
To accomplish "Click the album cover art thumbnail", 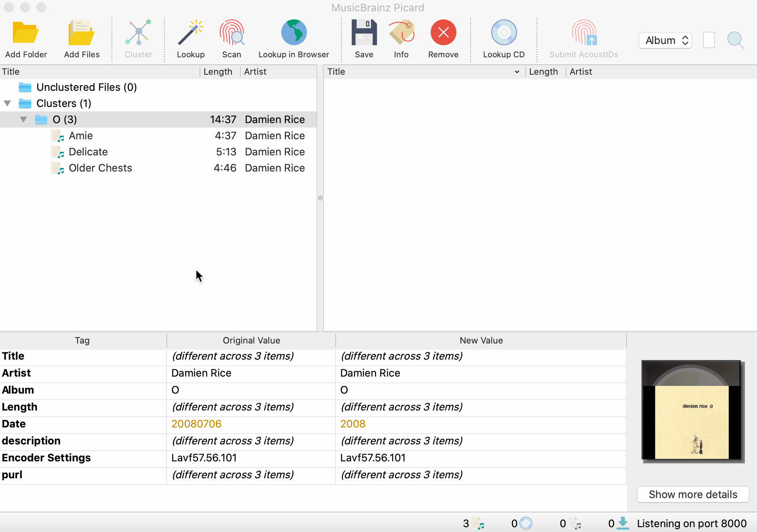I will (692, 411).
